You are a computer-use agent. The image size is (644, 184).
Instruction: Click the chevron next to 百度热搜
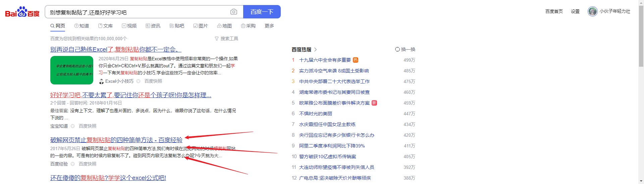point(315,50)
